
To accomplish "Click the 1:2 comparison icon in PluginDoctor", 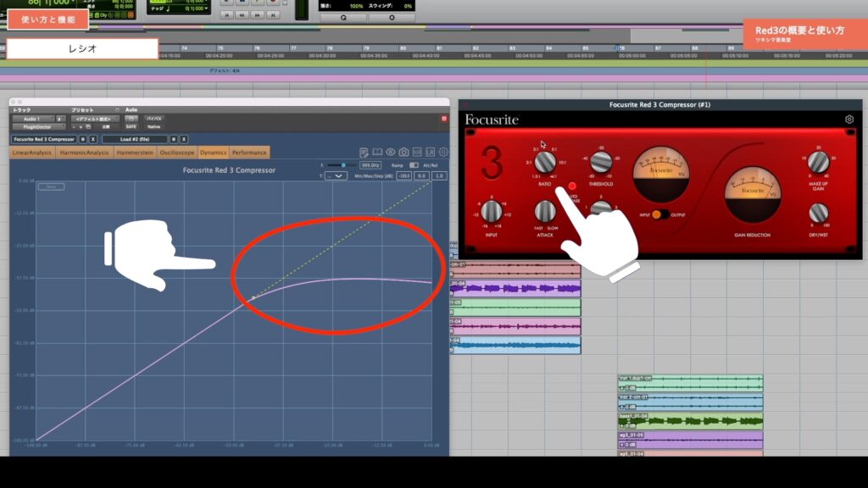I will tap(417, 152).
